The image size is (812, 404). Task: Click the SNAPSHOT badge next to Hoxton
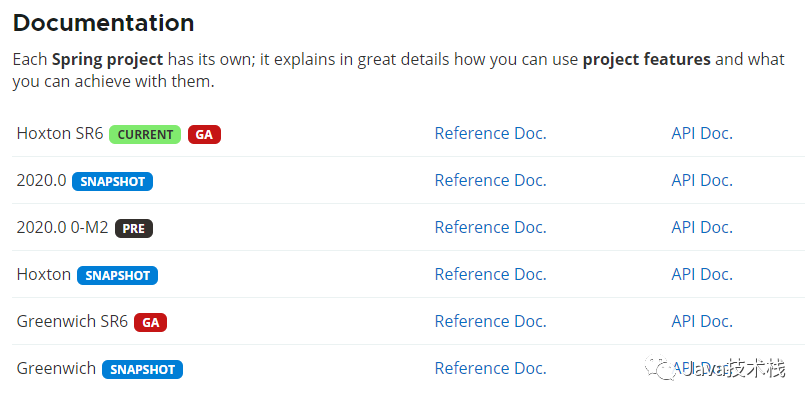(x=118, y=276)
